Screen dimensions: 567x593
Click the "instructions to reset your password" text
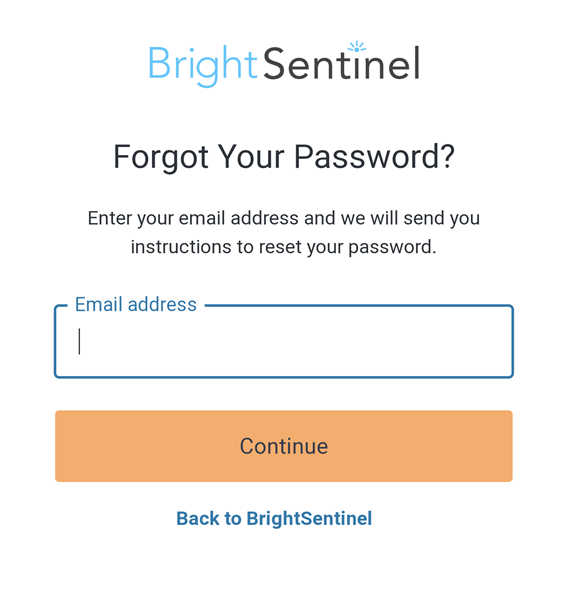[284, 247]
